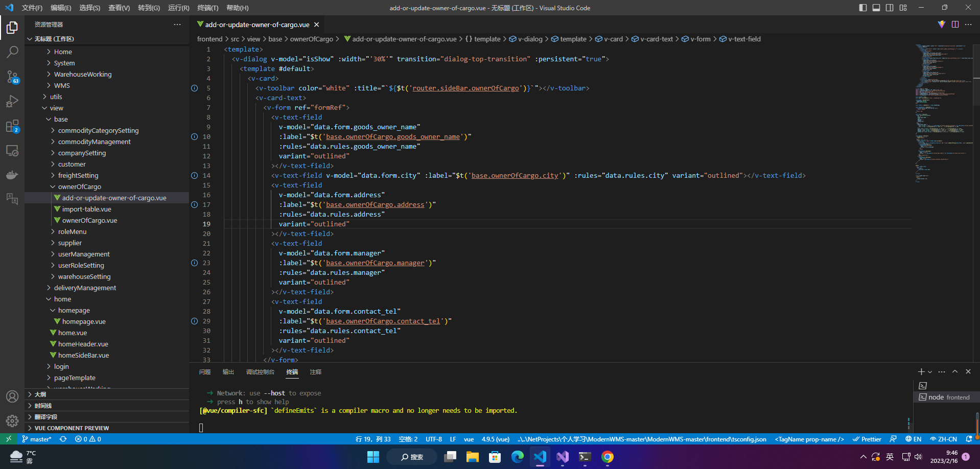Switch to the 调试控制台 debug console tab
This screenshot has width=980, height=469.
260,372
